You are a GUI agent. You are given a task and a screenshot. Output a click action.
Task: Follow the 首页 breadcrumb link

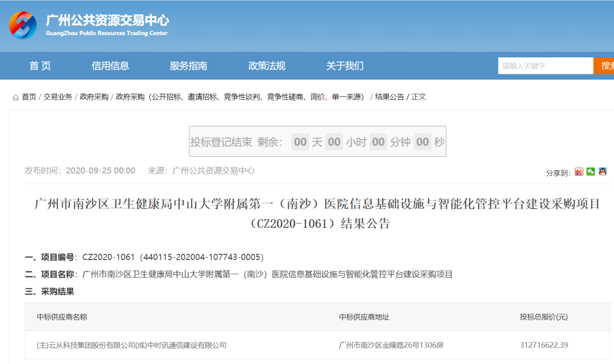tap(29, 97)
